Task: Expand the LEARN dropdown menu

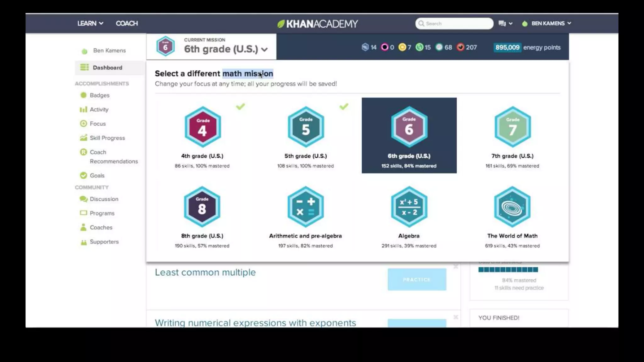Action: pyautogui.click(x=90, y=24)
